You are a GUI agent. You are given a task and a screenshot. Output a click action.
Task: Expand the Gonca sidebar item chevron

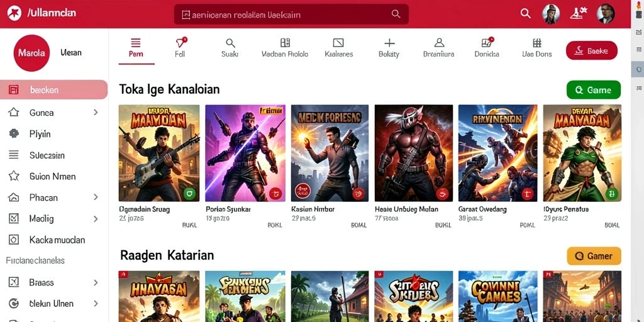tap(96, 112)
